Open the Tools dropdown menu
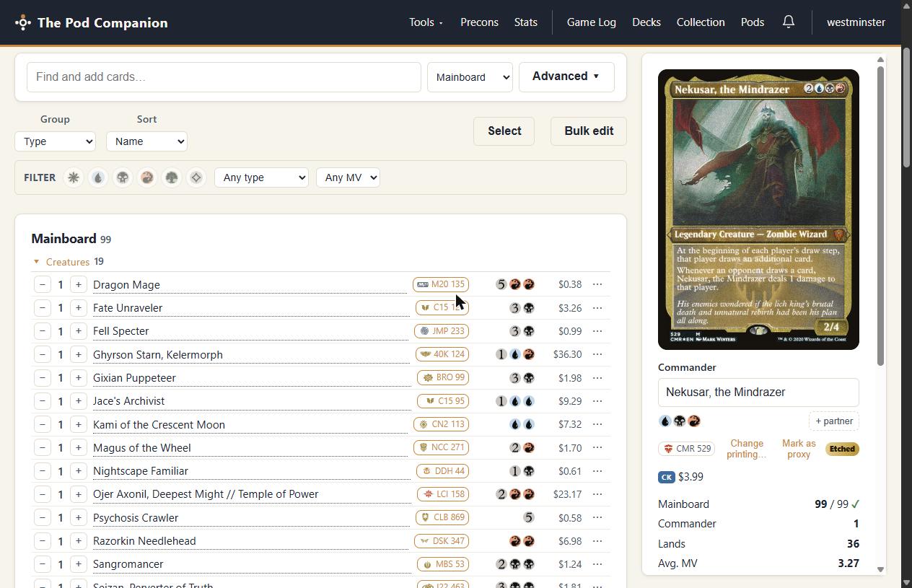Viewport: 912px width, 588px height. click(x=426, y=22)
